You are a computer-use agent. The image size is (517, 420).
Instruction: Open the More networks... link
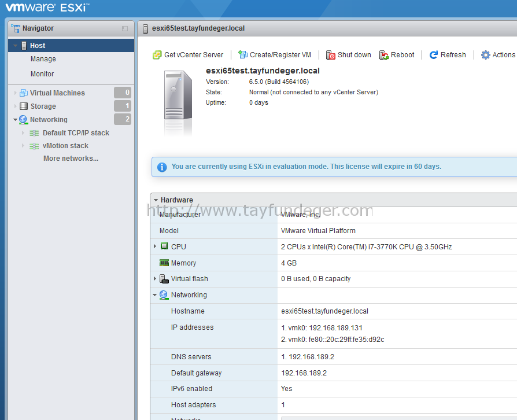(71, 159)
